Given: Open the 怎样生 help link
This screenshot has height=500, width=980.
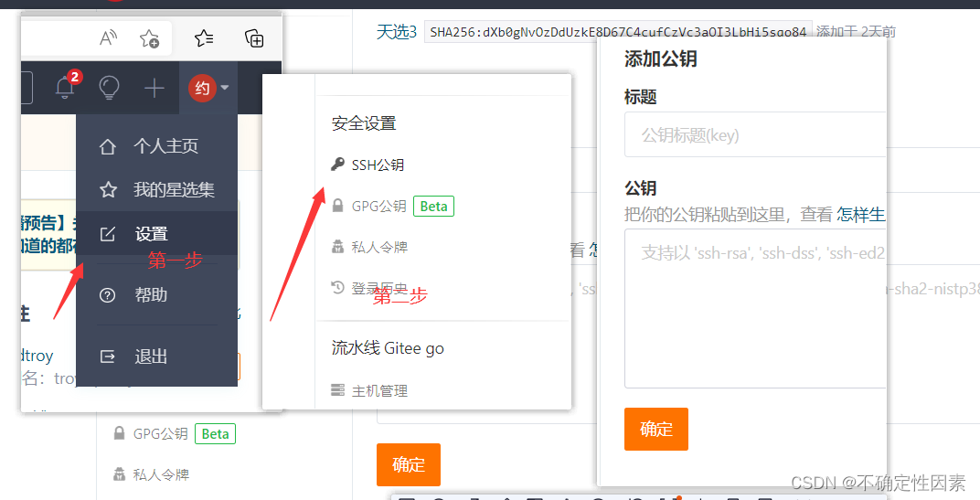Looking at the screenshot, I should point(861,215).
